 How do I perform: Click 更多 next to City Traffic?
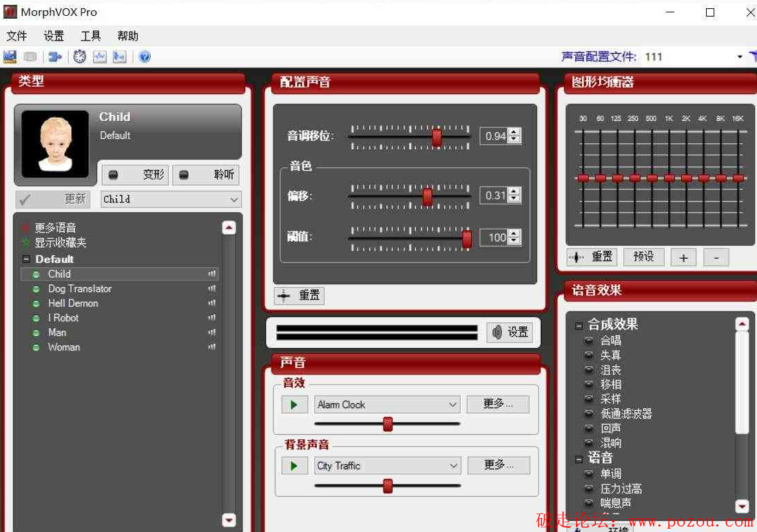[499, 465]
